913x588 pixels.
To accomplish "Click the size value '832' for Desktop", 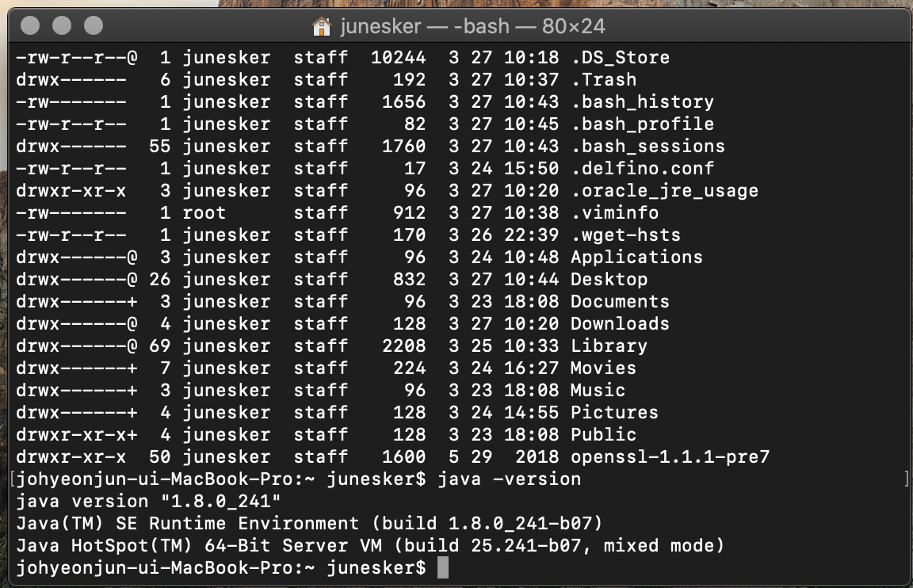I will tap(409, 280).
